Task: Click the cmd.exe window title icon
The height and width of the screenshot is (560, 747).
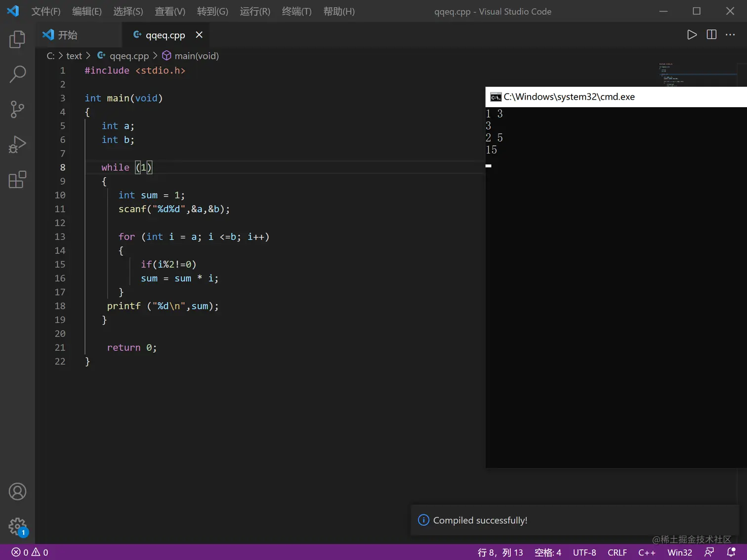Action: pos(496,97)
